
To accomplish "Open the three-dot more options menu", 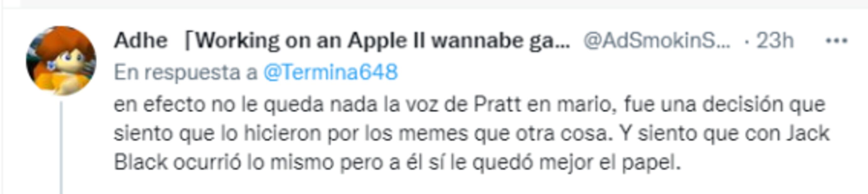I will tap(836, 41).
